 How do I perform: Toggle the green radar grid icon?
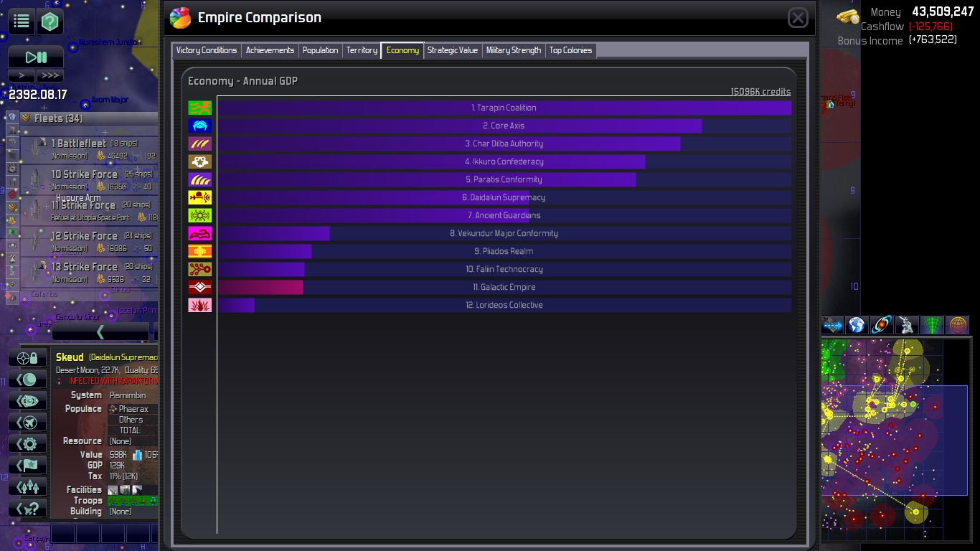coord(932,325)
